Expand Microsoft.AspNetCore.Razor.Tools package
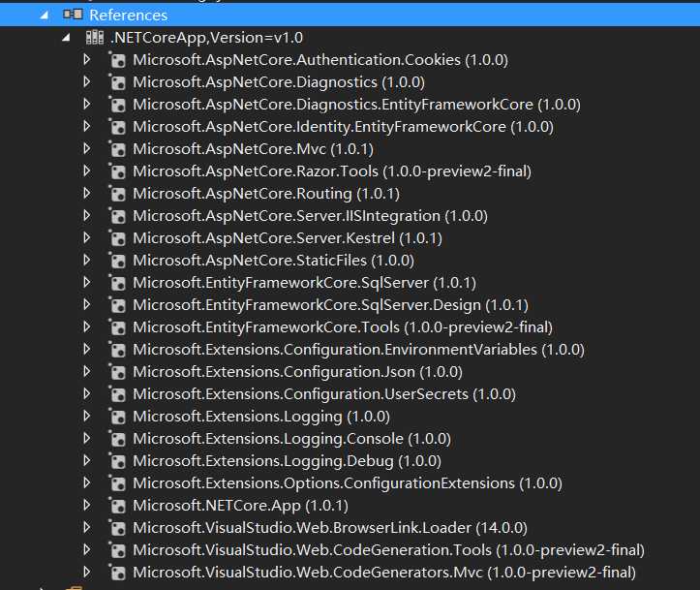The width and height of the screenshot is (700, 590). pos(87,171)
